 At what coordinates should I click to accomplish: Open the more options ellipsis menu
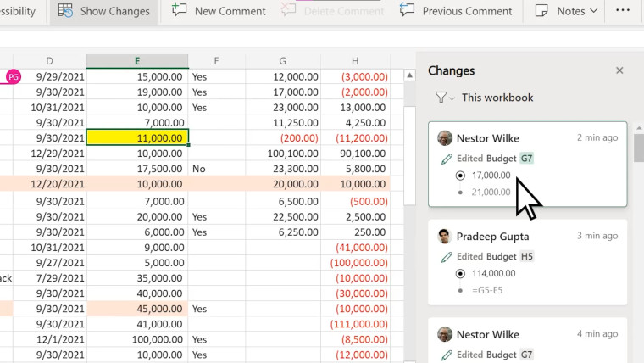(x=623, y=10)
